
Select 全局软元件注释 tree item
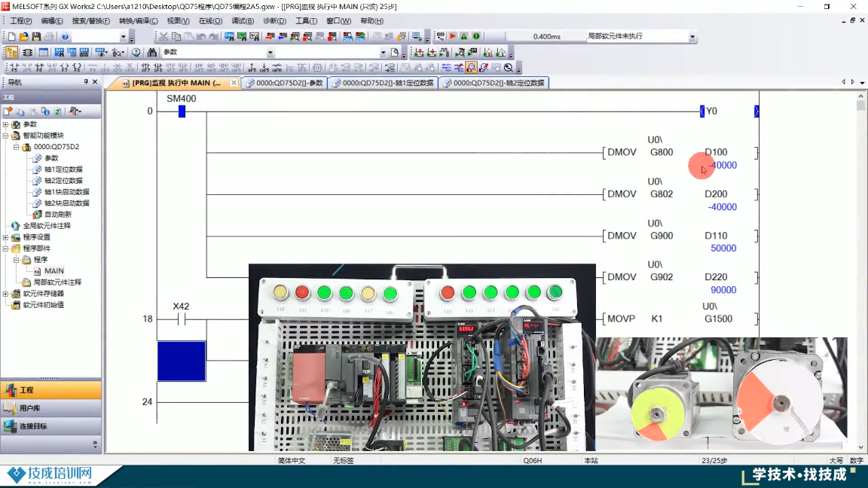click(x=47, y=226)
